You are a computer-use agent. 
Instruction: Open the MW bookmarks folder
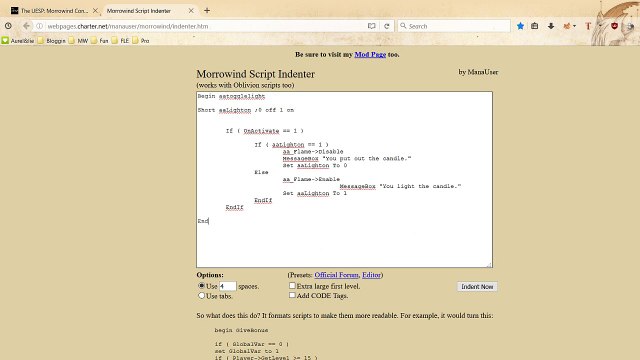78,40
